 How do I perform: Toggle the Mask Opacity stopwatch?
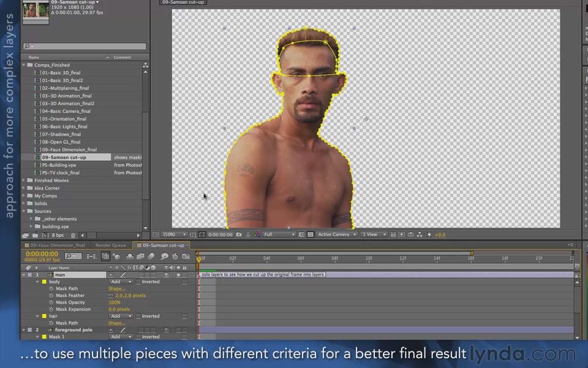coord(51,302)
